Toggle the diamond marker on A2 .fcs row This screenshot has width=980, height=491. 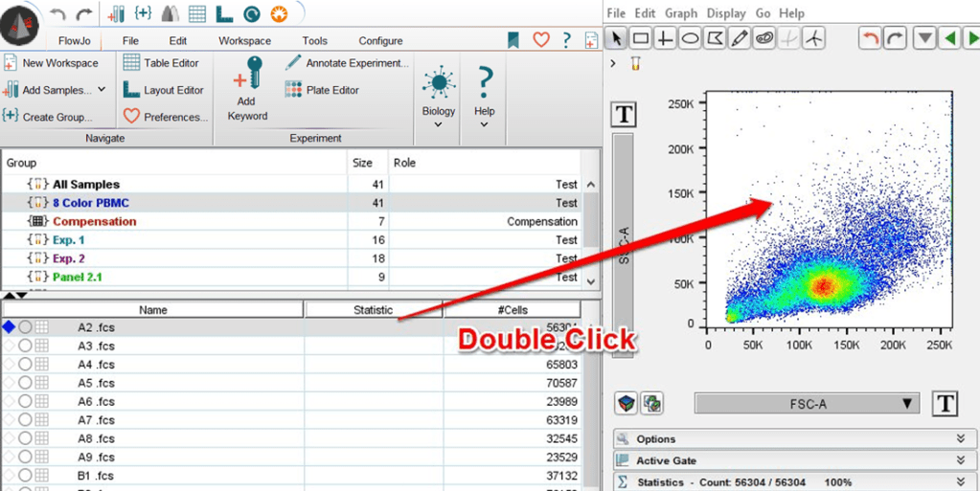pos(9,327)
